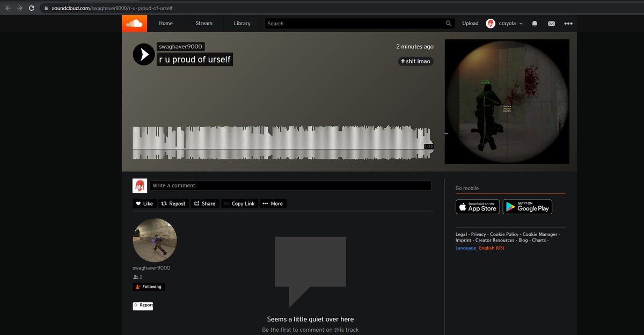Image resolution: width=644 pixels, height=335 pixels.
Task: Play the track 'r u proud of urself'
Action: point(144,54)
